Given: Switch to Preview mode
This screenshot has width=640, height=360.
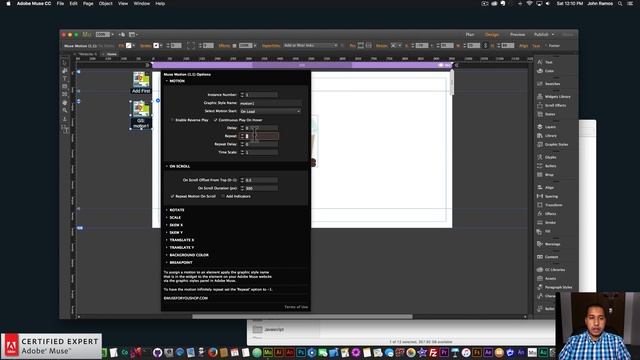Looking at the screenshot, I should [517, 35].
